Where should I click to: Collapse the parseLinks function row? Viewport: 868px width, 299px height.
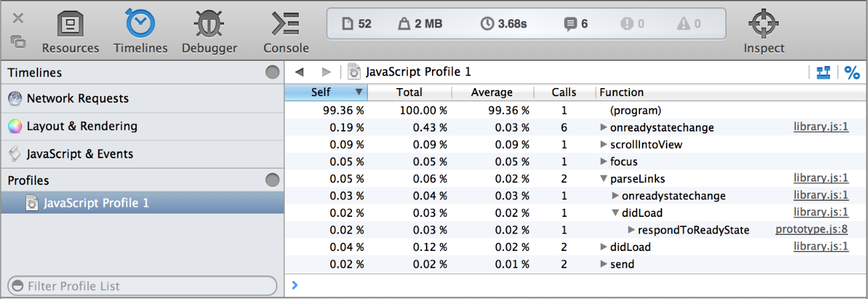[x=604, y=179]
